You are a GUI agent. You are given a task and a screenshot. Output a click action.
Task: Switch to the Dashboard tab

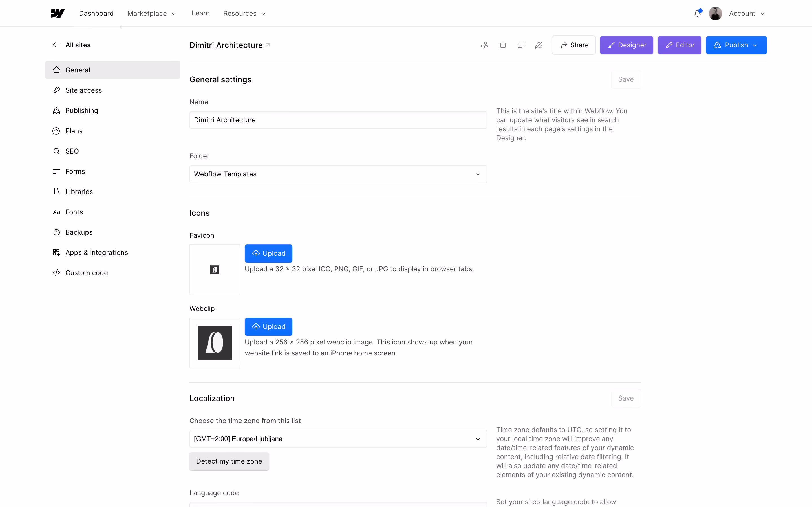[x=96, y=13]
